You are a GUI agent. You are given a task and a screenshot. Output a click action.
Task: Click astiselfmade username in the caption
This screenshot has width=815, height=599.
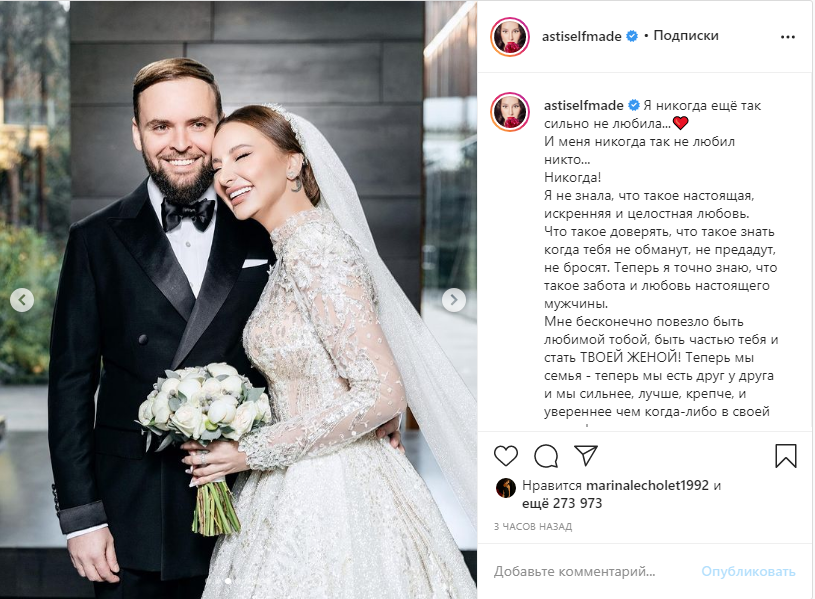click(584, 106)
